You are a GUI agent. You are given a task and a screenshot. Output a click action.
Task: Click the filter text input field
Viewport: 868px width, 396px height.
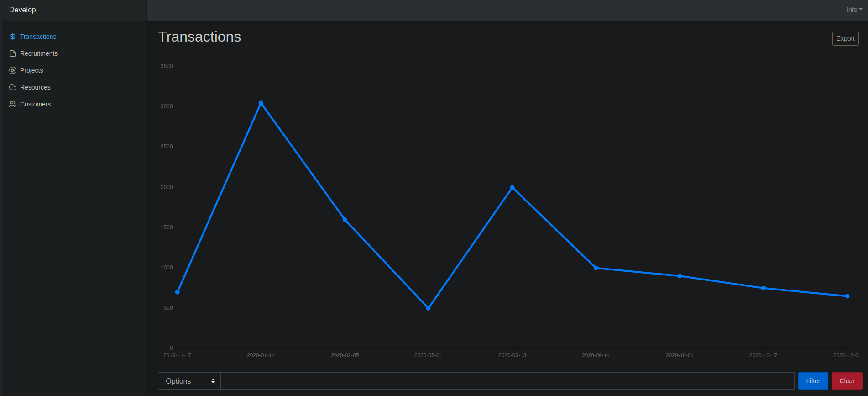pos(507,381)
